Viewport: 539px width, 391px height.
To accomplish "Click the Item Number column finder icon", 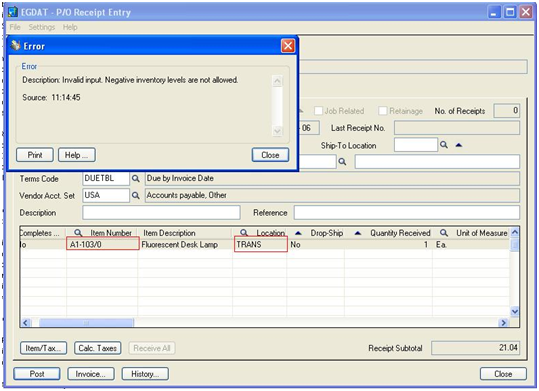I will (78, 233).
